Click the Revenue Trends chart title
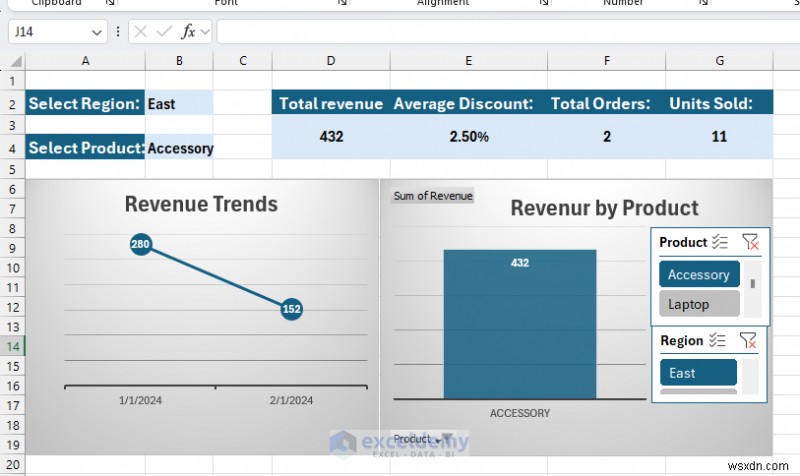This screenshot has width=800, height=476. (202, 204)
